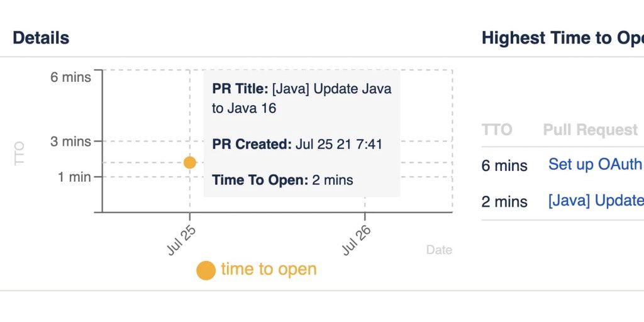Viewport: 644px width, 322px height.
Task: Click the vertical TTO axis title
Action: click(x=19, y=153)
